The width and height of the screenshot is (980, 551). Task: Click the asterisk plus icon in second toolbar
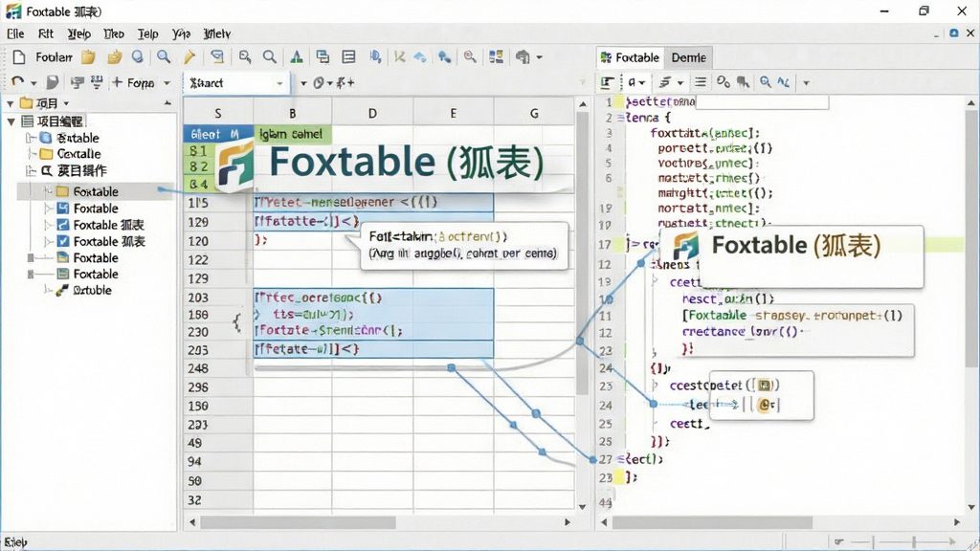(x=345, y=82)
